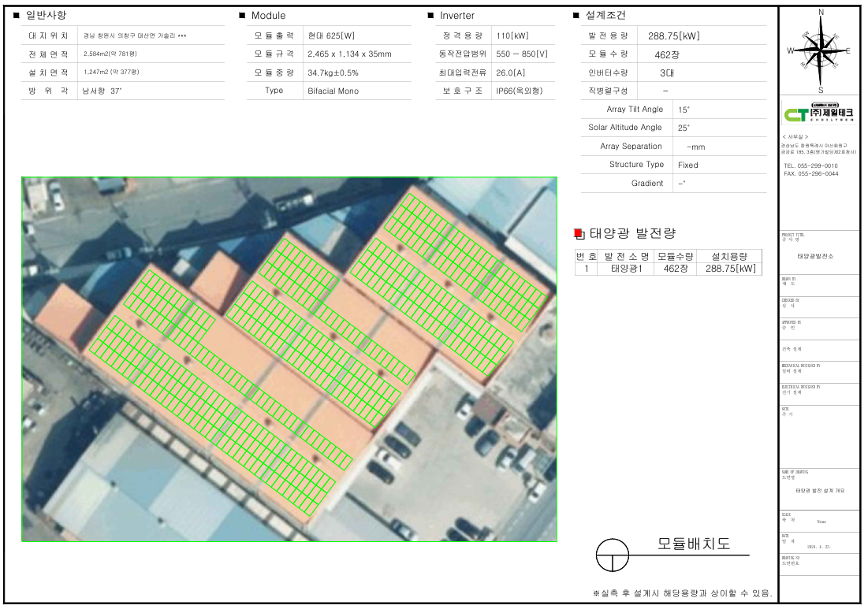Click the TEL. 055-299-0010 phone number

(810, 165)
